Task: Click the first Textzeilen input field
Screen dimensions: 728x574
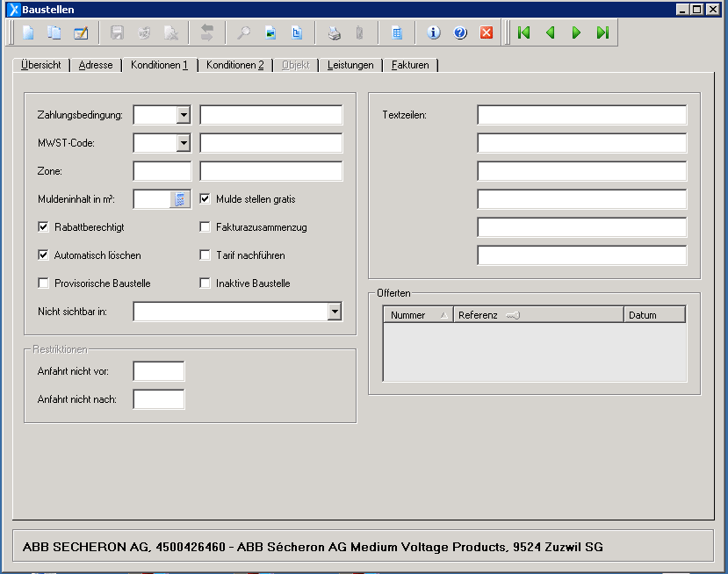Action: pyautogui.click(x=581, y=115)
